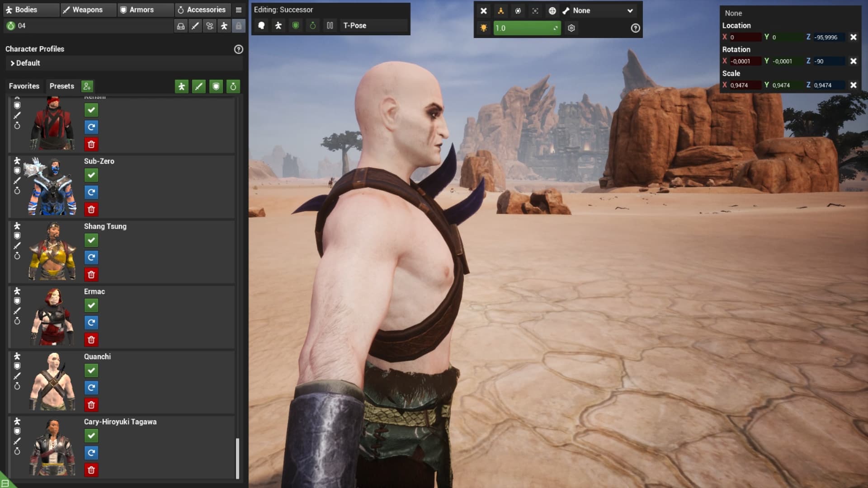This screenshot has height=488, width=868.
Task: Apply the Ermac preset with its green checkmark
Action: (91, 305)
